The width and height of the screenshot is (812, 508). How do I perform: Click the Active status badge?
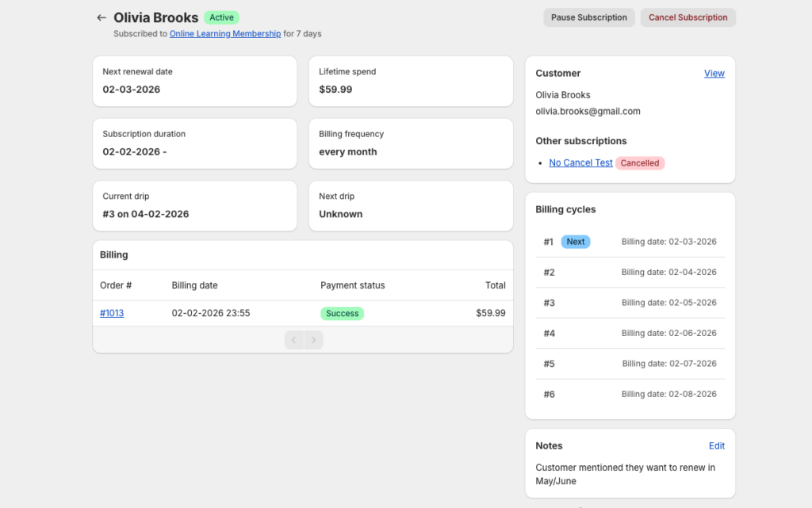tap(221, 17)
